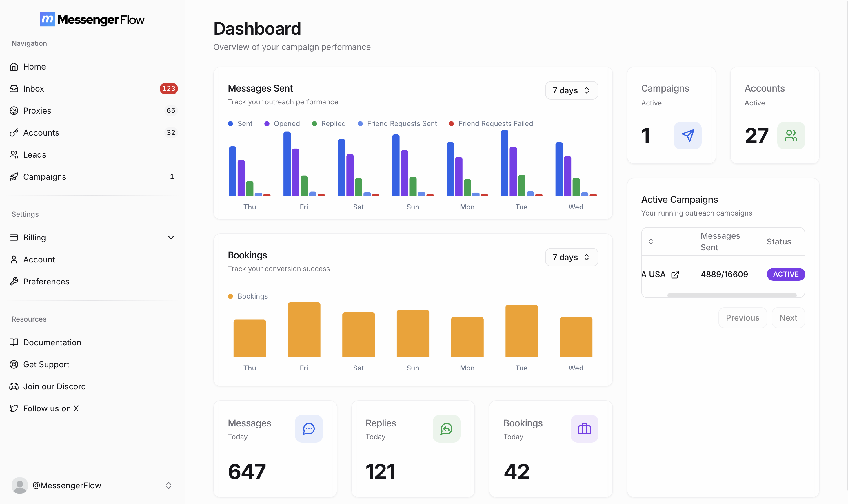This screenshot has height=504, width=848.
Task: Expand the Billing section chevron
Action: coord(171,238)
